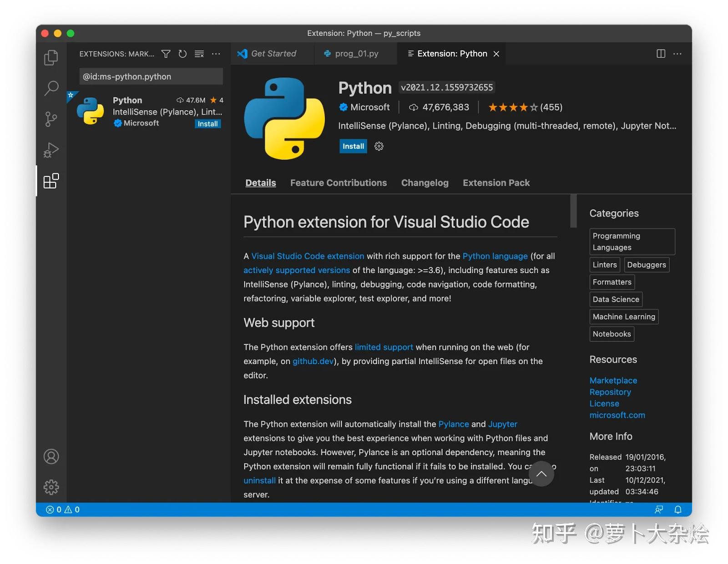The height and width of the screenshot is (564, 728).
Task: Open the Search view
Action: pyautogui.click(x=51, y=88)
